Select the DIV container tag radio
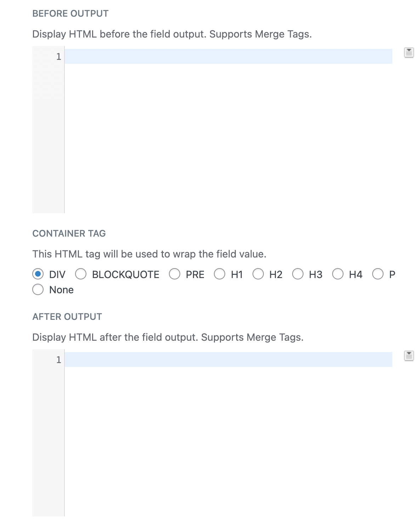This screenshot has width=420, height=532. pyautogui.click(x=38, y=274)
